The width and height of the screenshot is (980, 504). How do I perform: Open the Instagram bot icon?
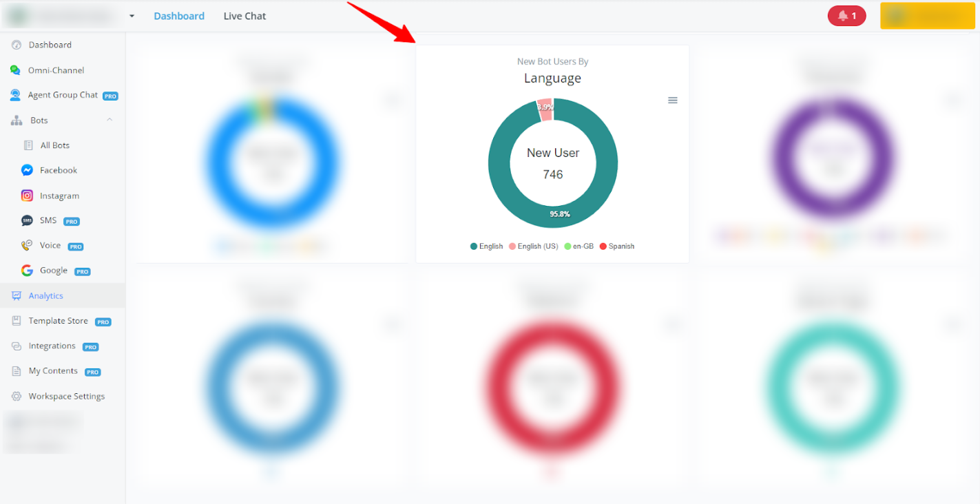click(27, 196)
